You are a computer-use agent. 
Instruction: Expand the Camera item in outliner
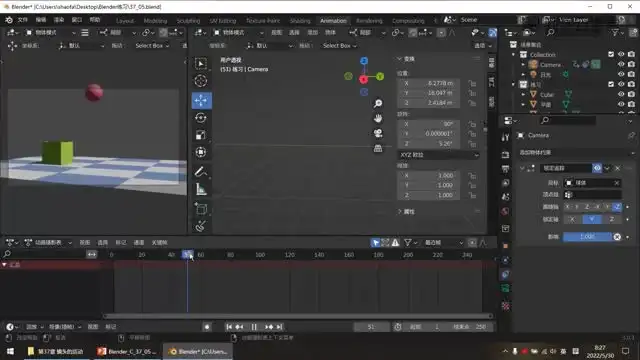pyautogui.click(x=523, y=64)
